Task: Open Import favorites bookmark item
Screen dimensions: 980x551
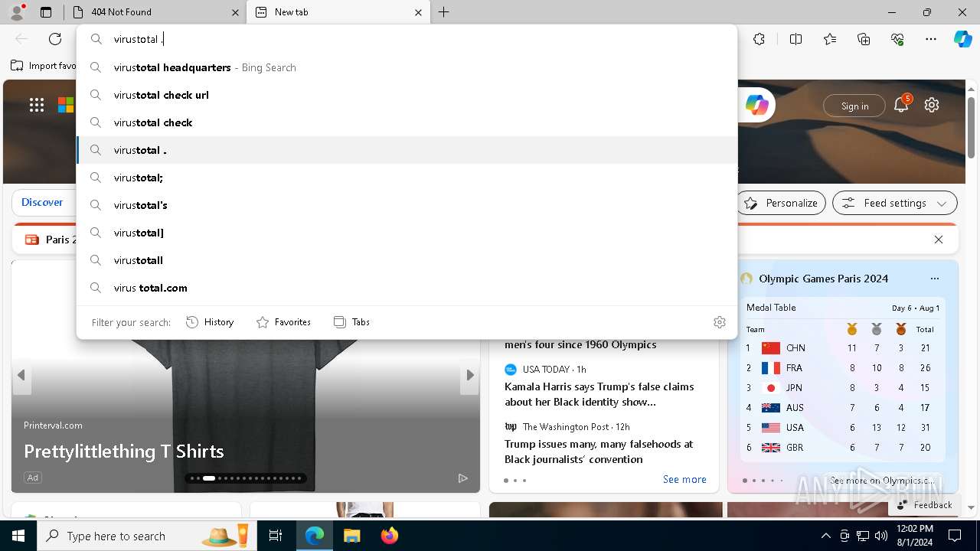Action: 44,66
